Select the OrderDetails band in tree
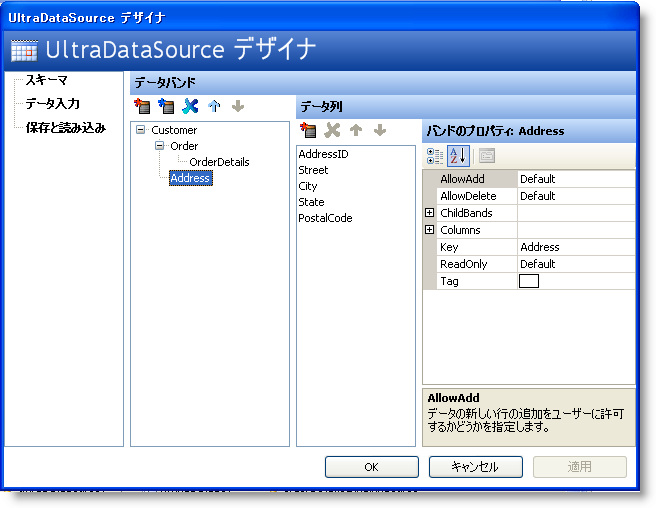 (219, 162)
